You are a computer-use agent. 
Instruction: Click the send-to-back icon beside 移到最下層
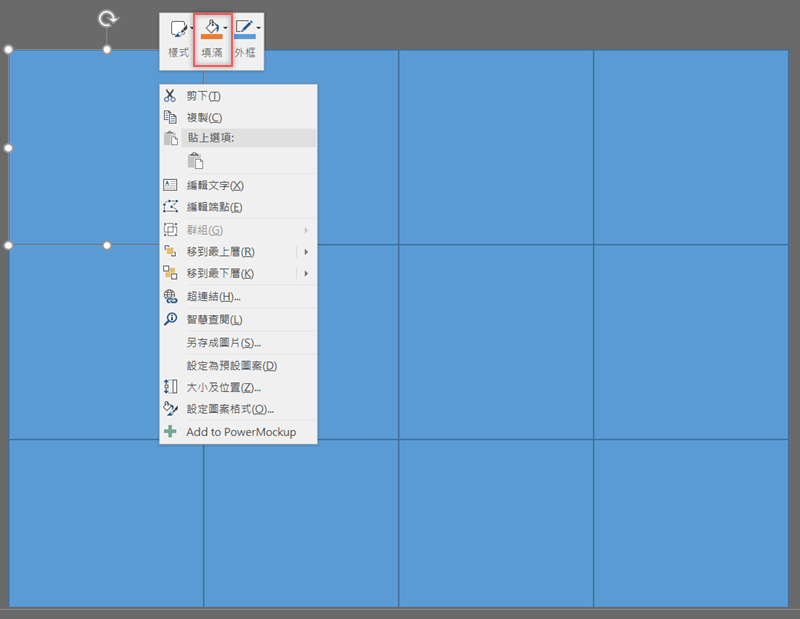click(x=170, y=273)
